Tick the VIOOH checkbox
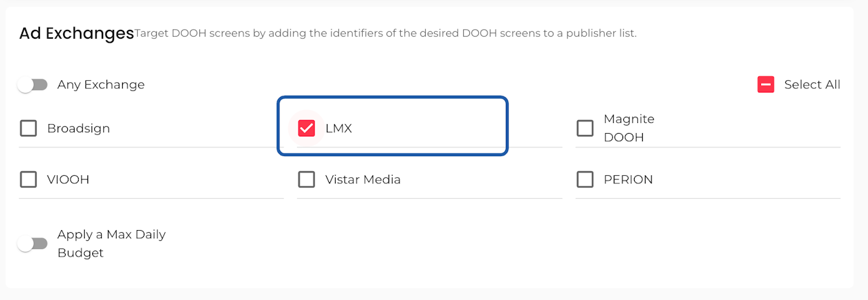 click(28, 180)
